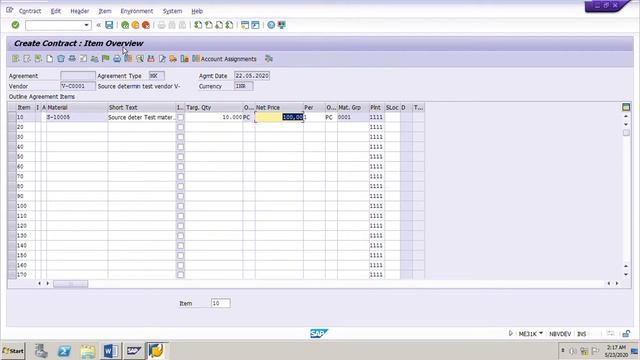
Task: Click the last icon after Account Assignments
Action: point(269,59)
